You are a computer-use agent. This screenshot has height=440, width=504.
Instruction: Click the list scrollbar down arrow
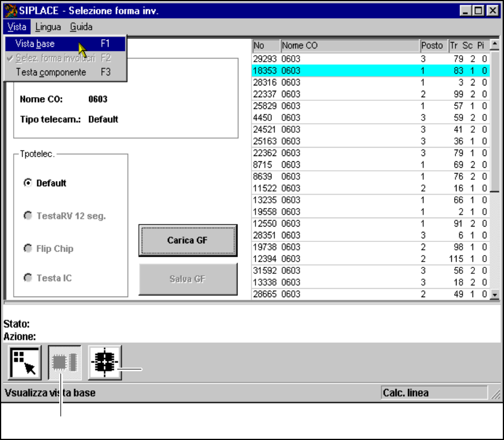(x=495, y=294)
